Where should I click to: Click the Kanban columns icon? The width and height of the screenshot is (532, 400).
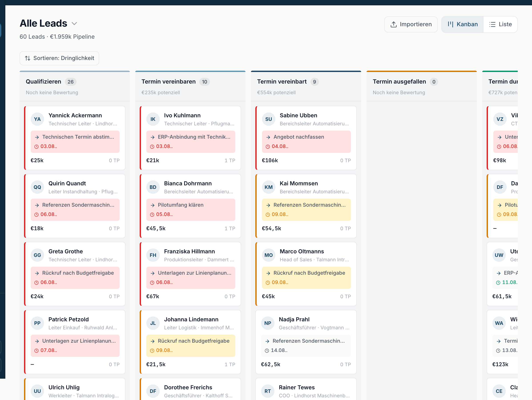coord(450,24)
